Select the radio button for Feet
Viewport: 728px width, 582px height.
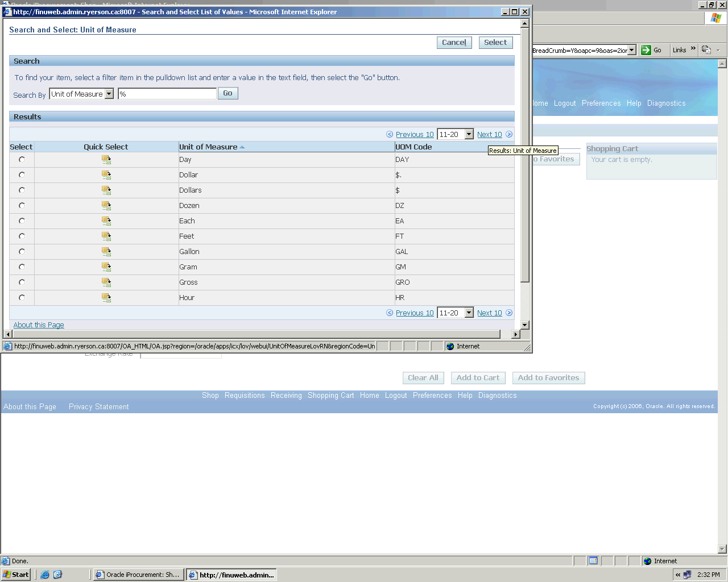coord(22,236)
